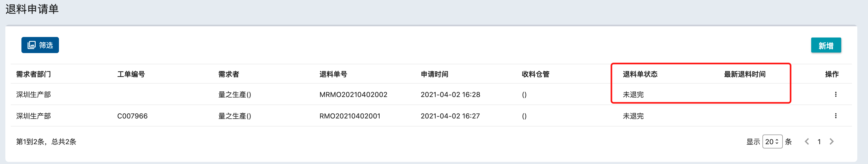Sort by 收料仓管 column header
Image resolution: width=868 pixels, height=164 pixels.
click(536, 74)
